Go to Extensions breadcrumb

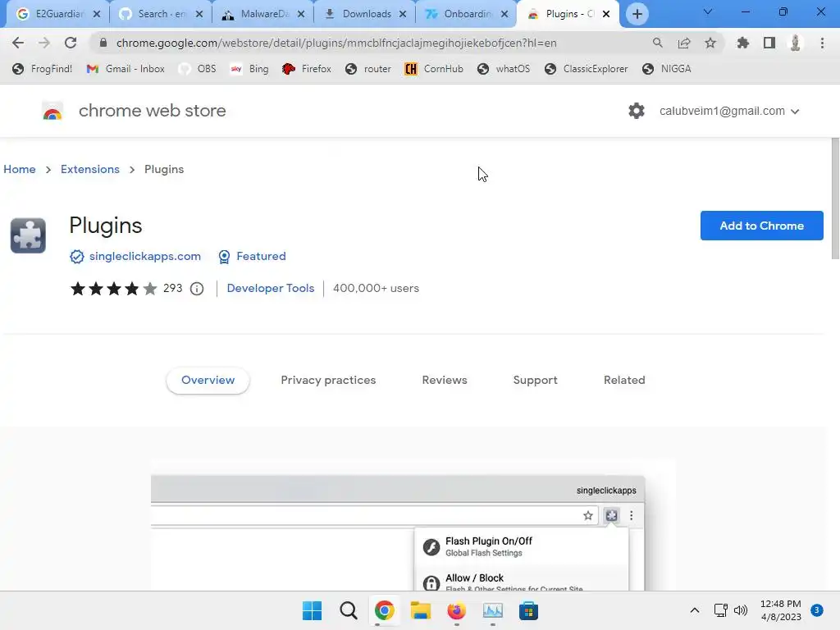[90, 169]
